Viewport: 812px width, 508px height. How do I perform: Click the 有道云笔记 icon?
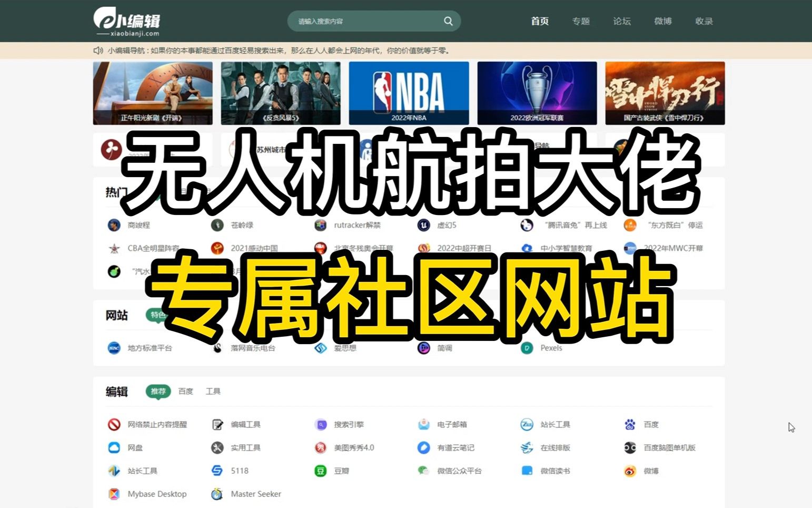(424, 447)
